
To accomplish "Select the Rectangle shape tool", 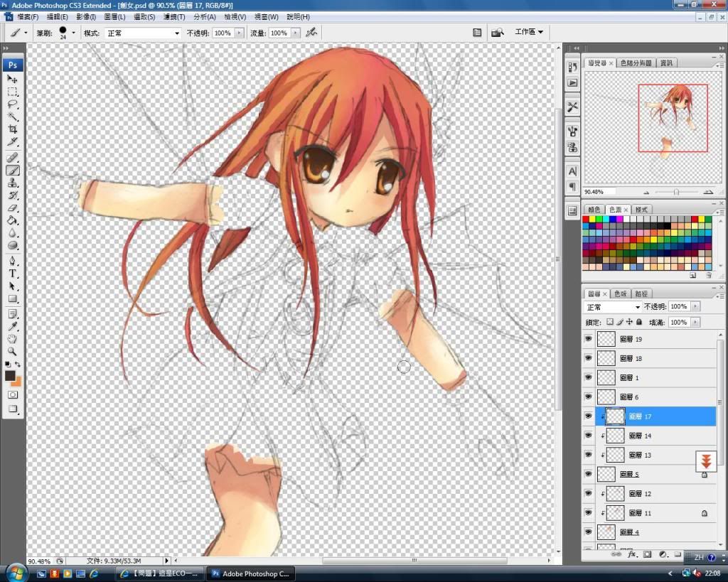I will [x=13, y=299].
